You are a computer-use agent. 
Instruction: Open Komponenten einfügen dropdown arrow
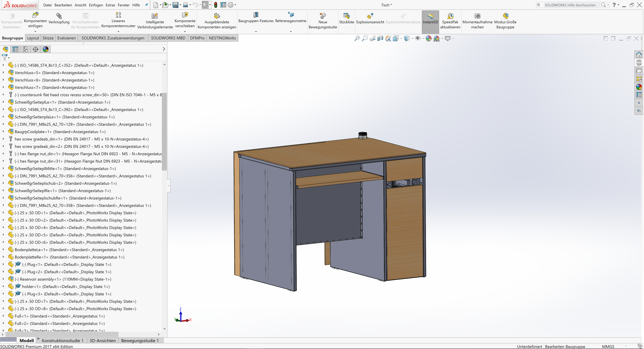[x=35, y=32]
